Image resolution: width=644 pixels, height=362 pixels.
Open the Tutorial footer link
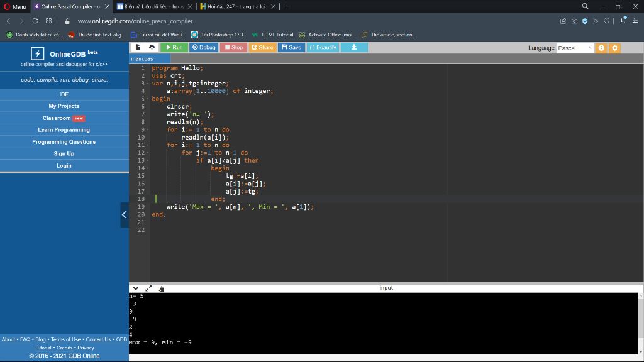(43, 348)
